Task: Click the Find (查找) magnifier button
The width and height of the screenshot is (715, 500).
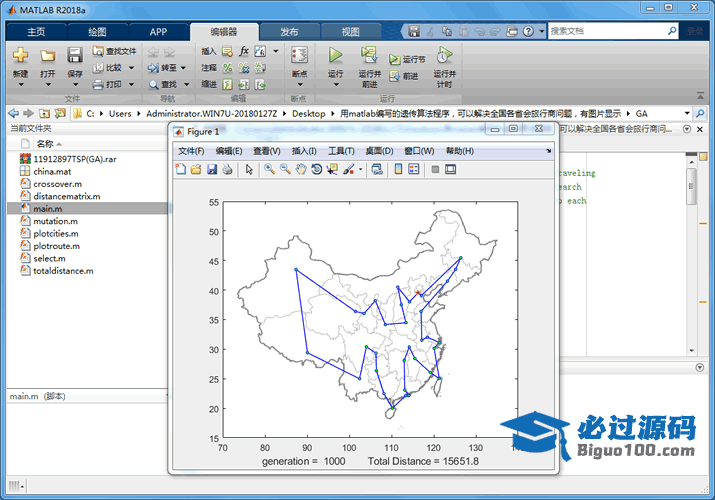Action: (163, 84)
